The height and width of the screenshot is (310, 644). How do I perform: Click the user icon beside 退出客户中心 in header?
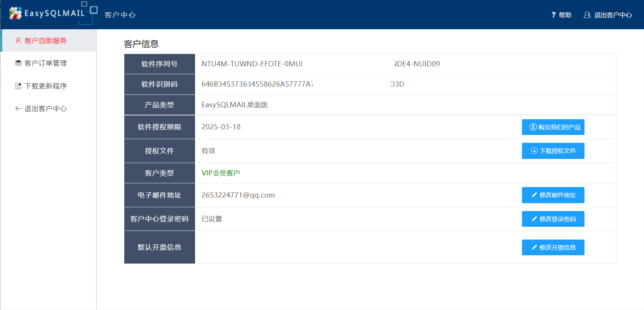click(x=587, y=15)
